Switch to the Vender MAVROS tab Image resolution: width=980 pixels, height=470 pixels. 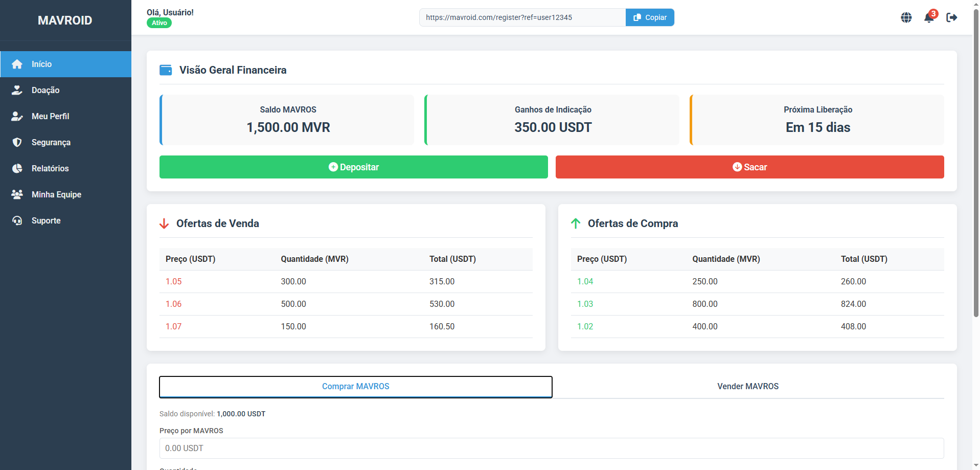click(747, 387)
